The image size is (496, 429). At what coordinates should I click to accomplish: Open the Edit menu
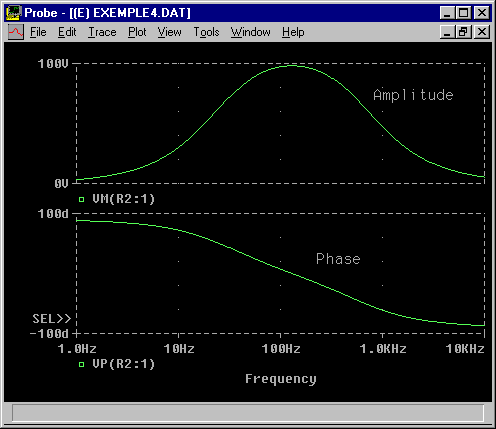coord(67,32)
